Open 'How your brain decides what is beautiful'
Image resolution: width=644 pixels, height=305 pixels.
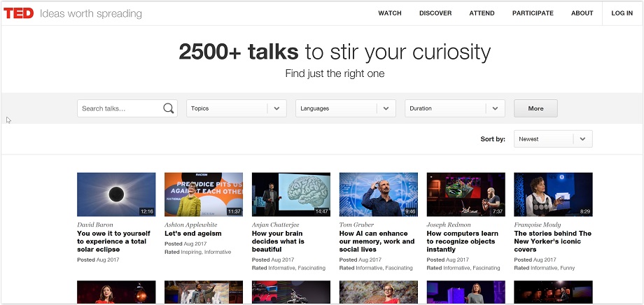pos(278,241)
